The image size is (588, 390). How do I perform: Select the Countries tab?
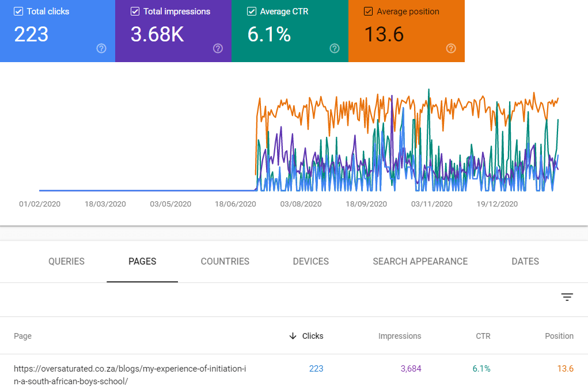pos(225,261)
